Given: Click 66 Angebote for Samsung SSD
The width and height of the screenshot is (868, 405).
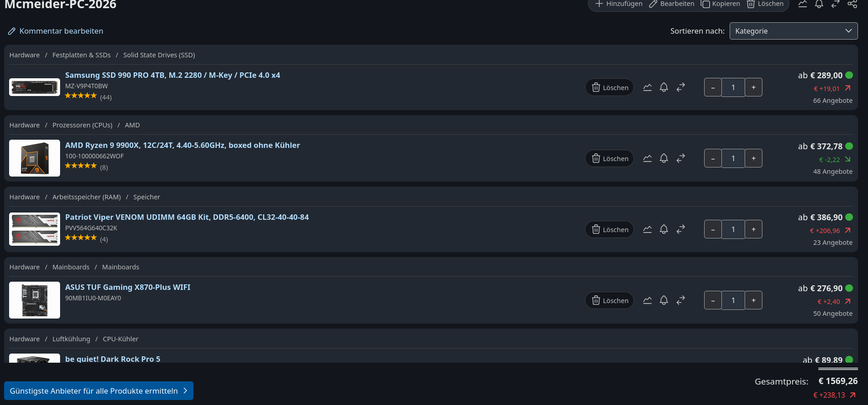Looking at the screenshot, I should pyautogui.click(x=833, y=101).
